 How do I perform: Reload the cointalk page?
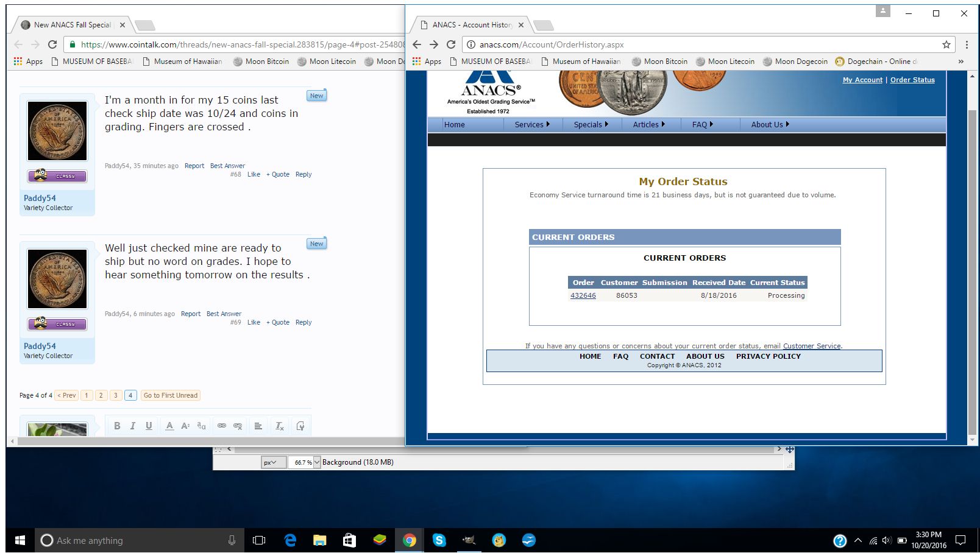[x=52, y=44]
